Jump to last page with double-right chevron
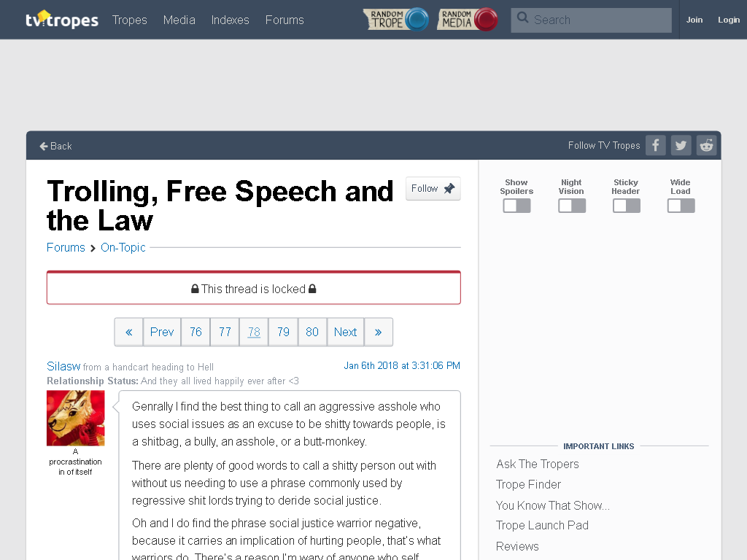 pyautogui.click(x=379, y=332)
